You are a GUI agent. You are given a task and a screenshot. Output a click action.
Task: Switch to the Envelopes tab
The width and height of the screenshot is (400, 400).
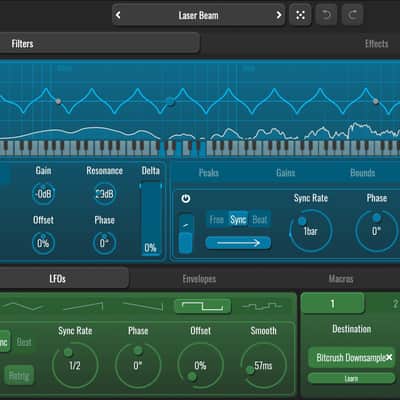pos(199,279)
